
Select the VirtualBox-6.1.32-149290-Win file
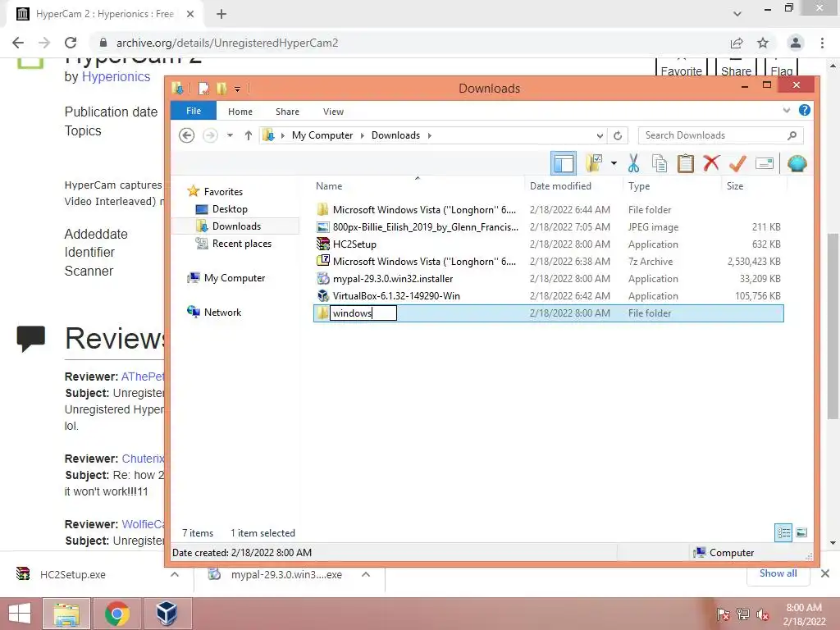tap(549, 295)
